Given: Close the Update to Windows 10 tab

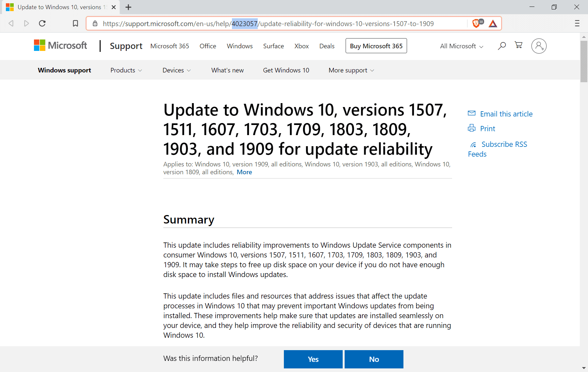Looking at the screenshot, I should pyautogui.click(x=114, y=7).
